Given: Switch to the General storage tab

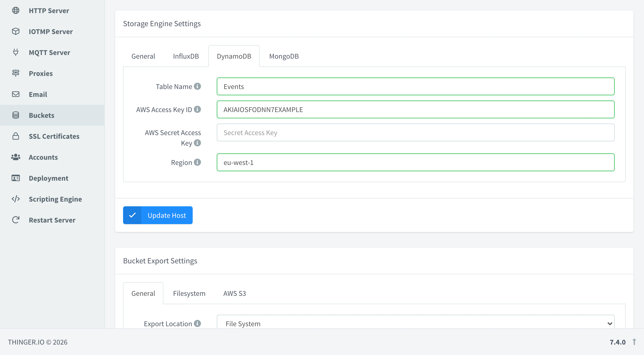Looking at the screenshot, I should coord(143,56).
